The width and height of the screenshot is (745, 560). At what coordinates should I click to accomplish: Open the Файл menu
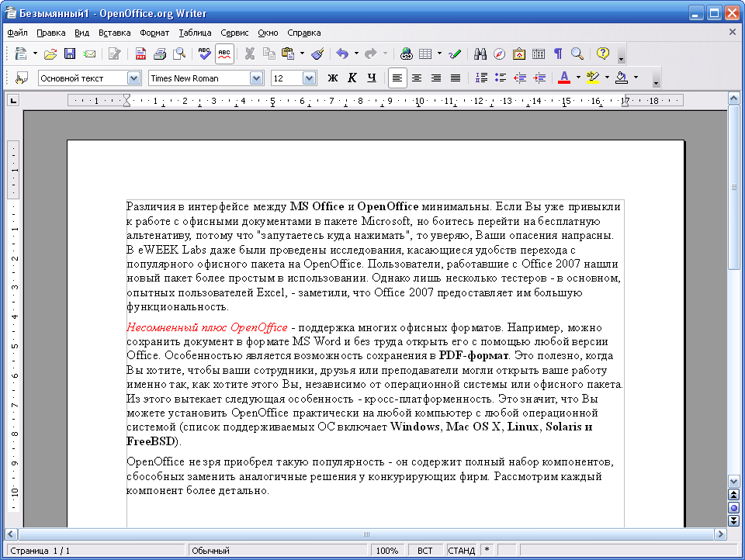pos(18,33)
